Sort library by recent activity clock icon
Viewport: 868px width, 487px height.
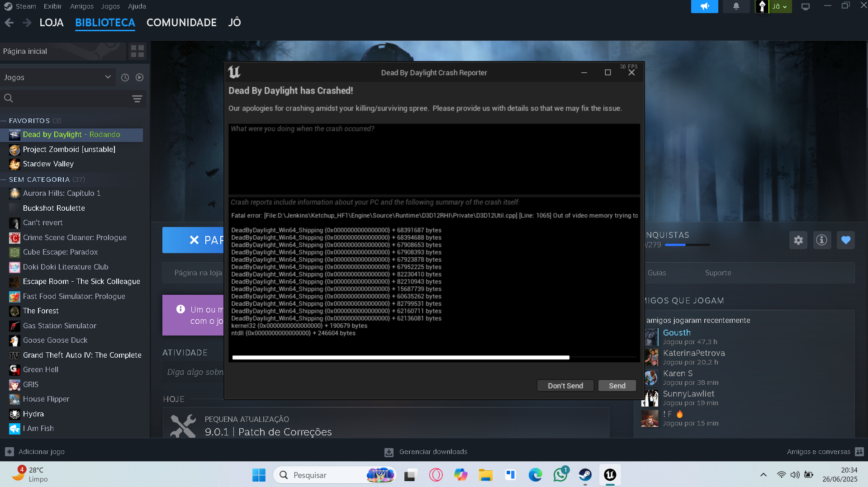click(125, 77)
